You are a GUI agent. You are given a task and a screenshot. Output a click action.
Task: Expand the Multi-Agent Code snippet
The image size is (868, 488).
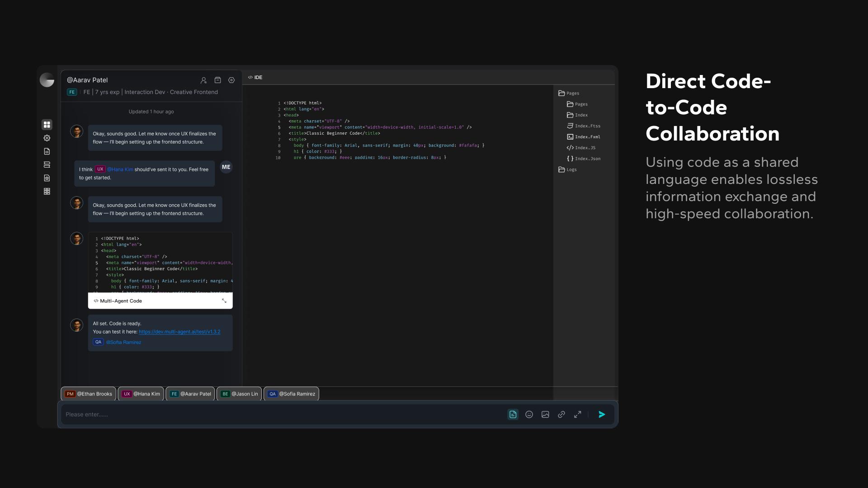pos(224,301)
